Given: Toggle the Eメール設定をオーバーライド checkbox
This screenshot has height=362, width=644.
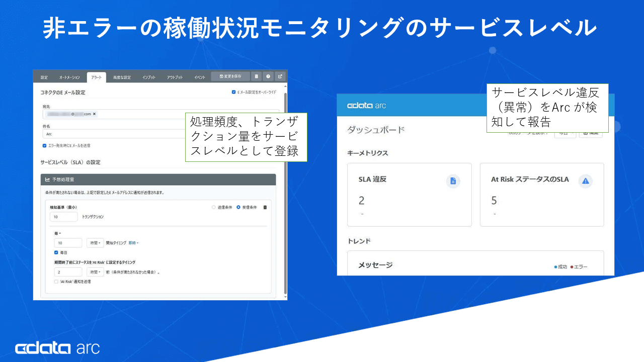Looking at the screenshot, I should 233,91.
